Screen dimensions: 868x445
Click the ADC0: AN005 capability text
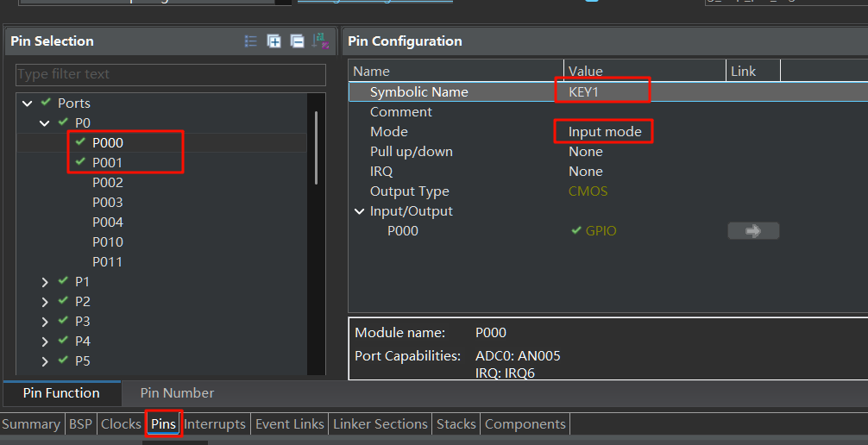coord(518,356)
